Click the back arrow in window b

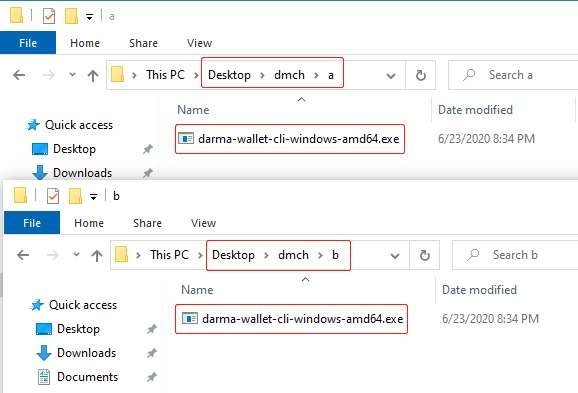[23, 255]
